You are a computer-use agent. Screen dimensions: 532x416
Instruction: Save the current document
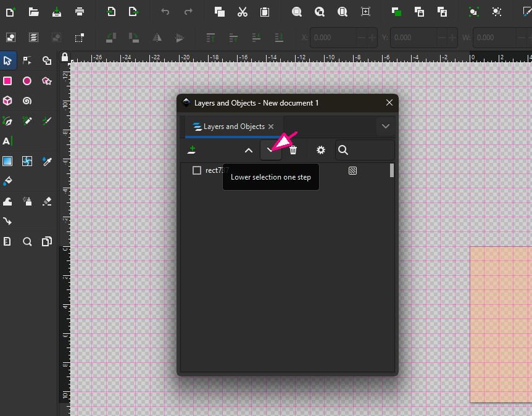[x=57, y=12]
